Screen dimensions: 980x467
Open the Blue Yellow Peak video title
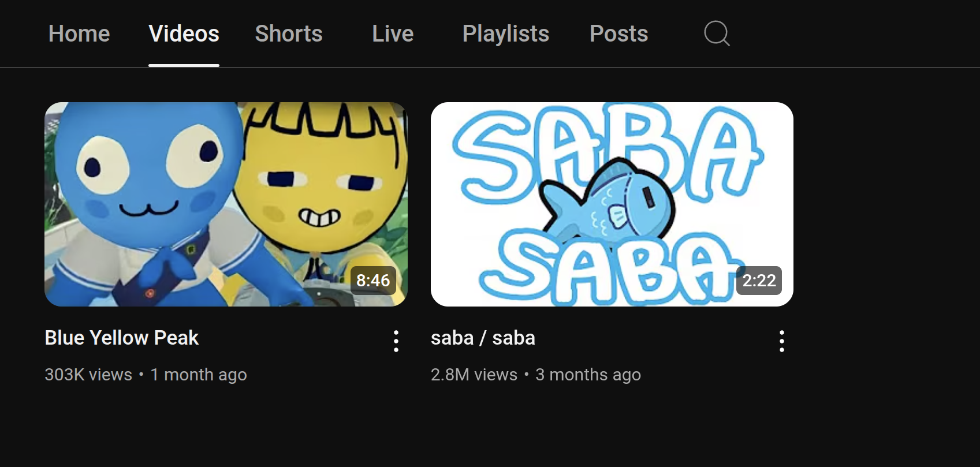point(122,338)
